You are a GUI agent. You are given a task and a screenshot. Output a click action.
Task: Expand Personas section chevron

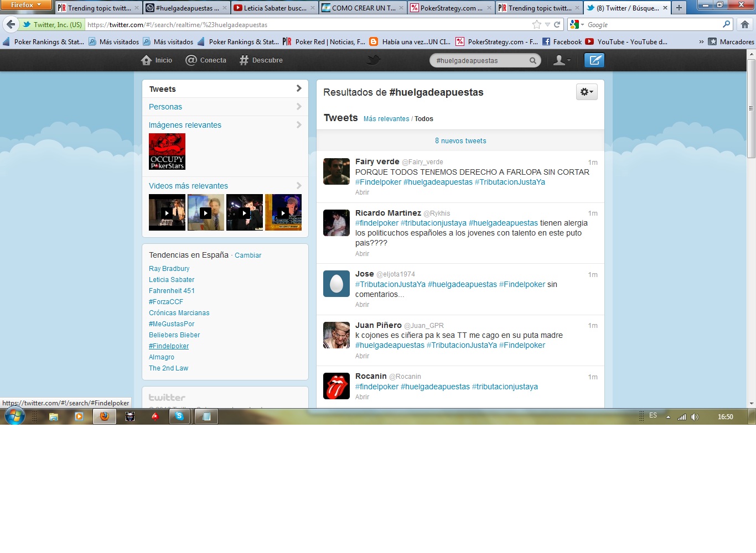tap(299, 107)
